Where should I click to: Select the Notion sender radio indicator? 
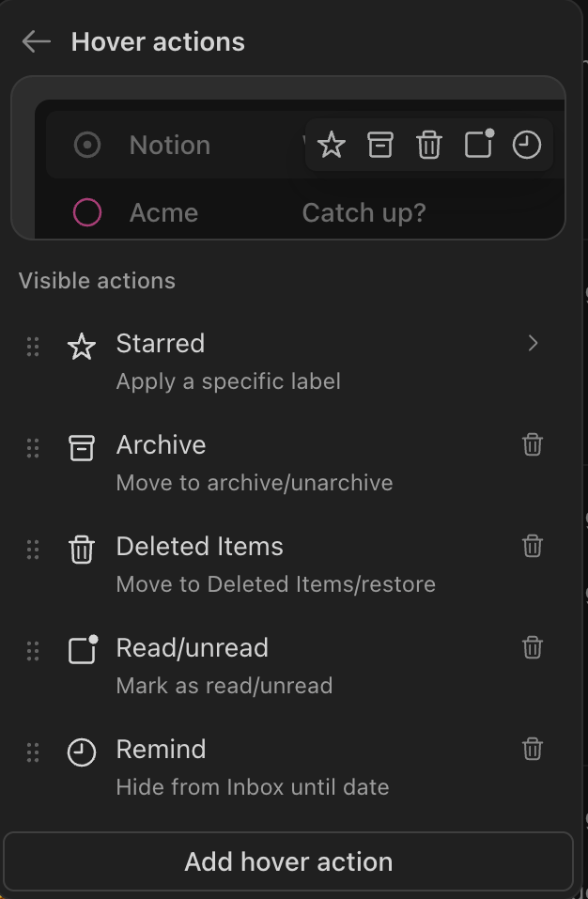tap(86, 145)
